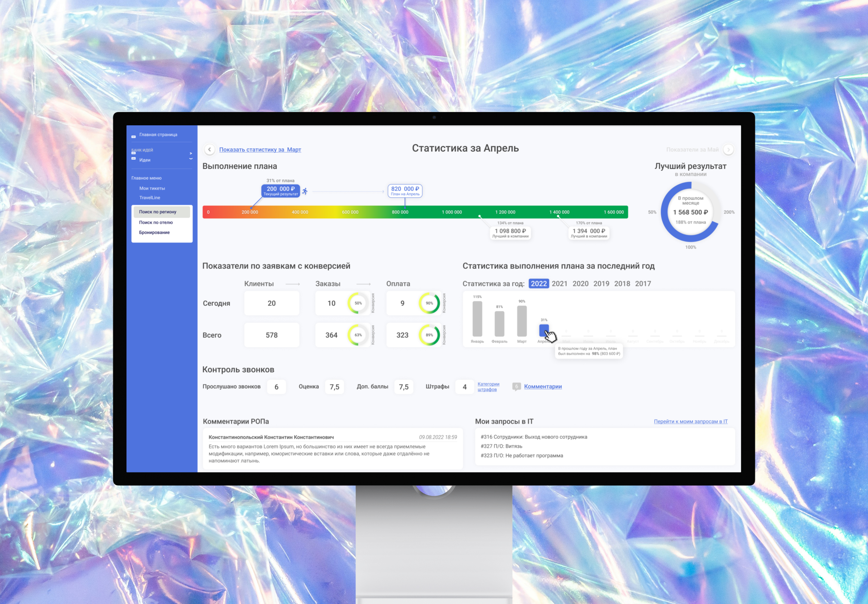Click the icon left of Идеи
Viewport: 868px width, 604px height.
tap(133, 159)
